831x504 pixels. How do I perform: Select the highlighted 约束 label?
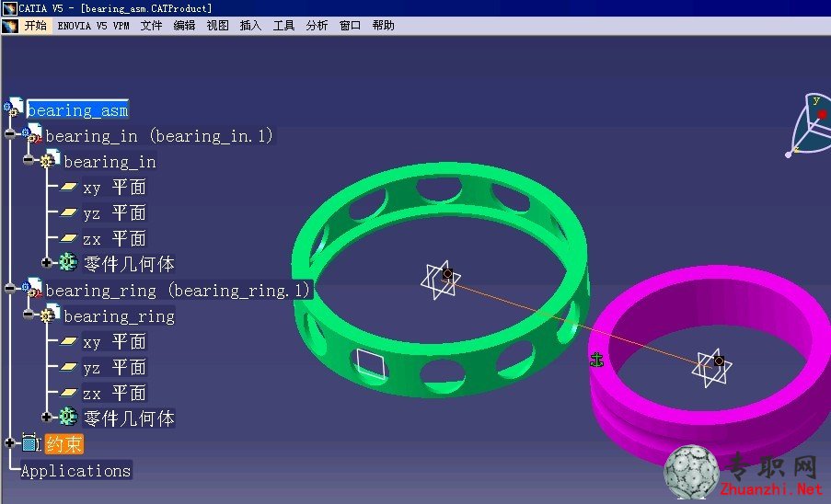pyautogui.click(x=64, y=443)
